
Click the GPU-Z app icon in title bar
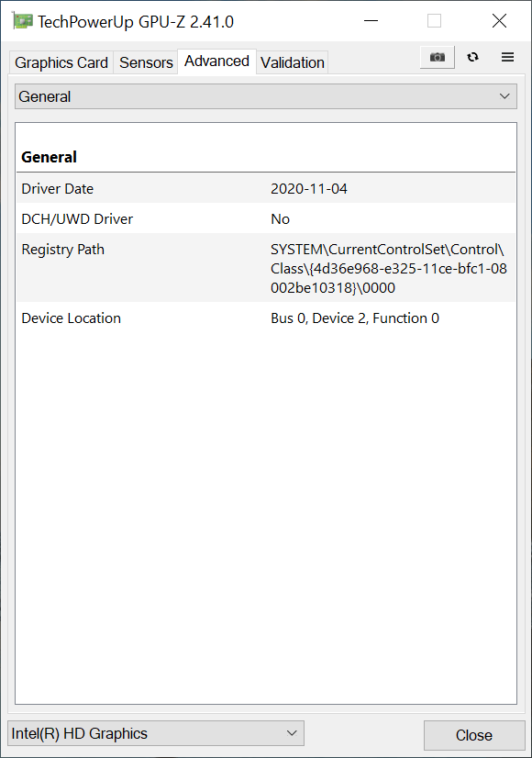pos(22,21)
